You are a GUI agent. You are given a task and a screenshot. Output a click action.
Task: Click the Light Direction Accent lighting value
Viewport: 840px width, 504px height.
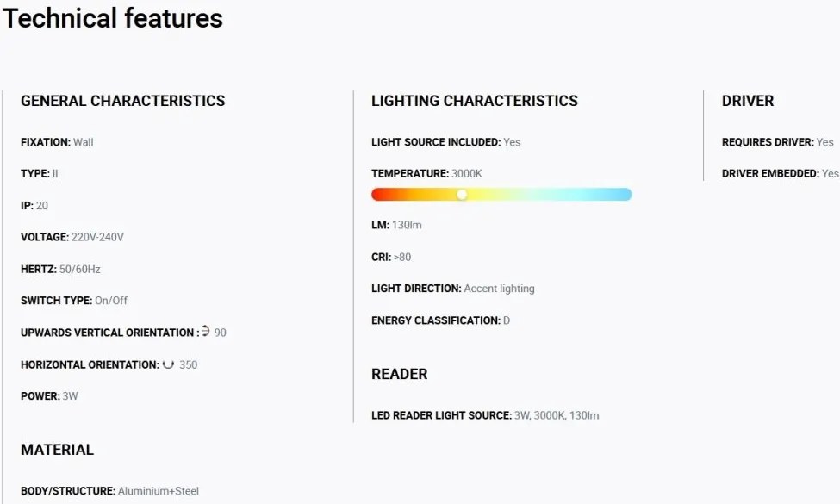pos(500,288)
